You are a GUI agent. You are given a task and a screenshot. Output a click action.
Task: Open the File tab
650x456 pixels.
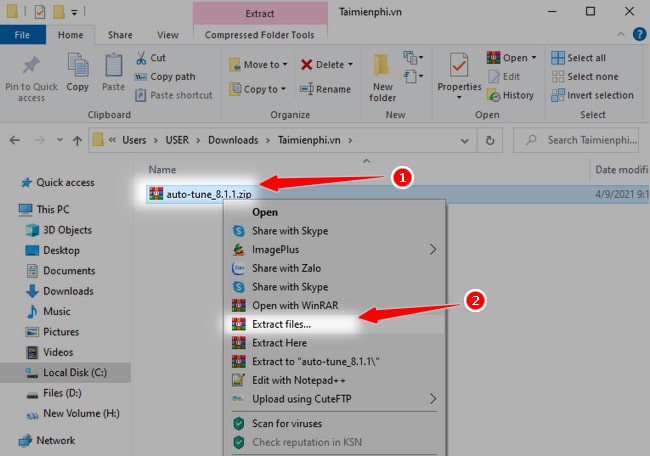click(x=22, y=35)
